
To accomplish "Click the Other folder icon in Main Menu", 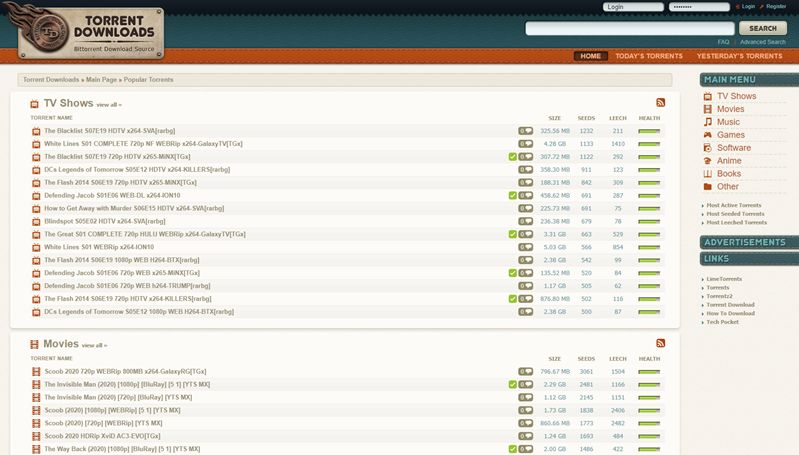I will [707, 186].
